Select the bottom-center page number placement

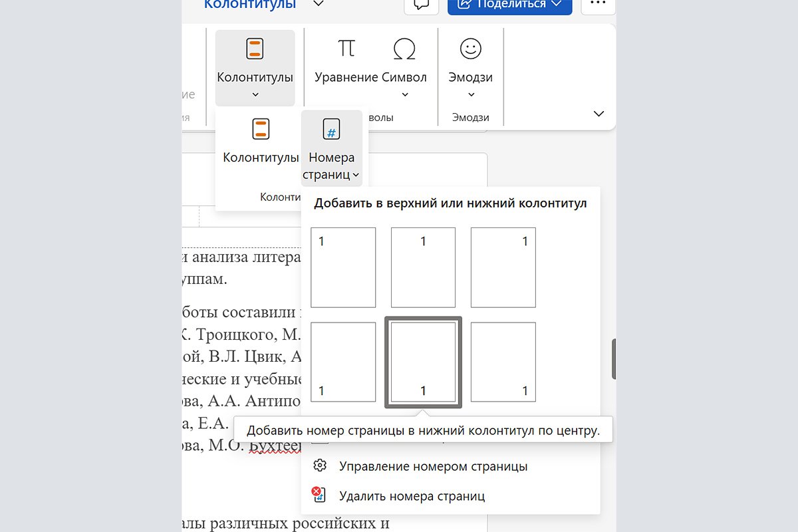coord(423,361)
